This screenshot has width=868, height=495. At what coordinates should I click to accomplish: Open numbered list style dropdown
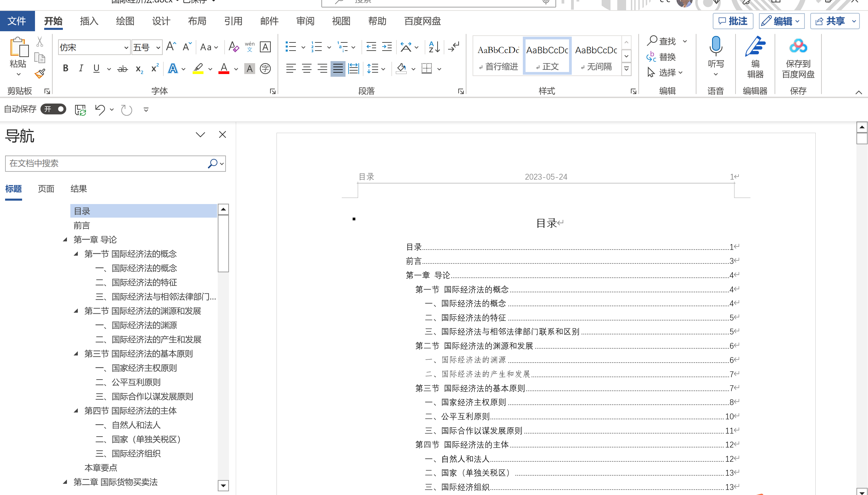tap(329, 47)
